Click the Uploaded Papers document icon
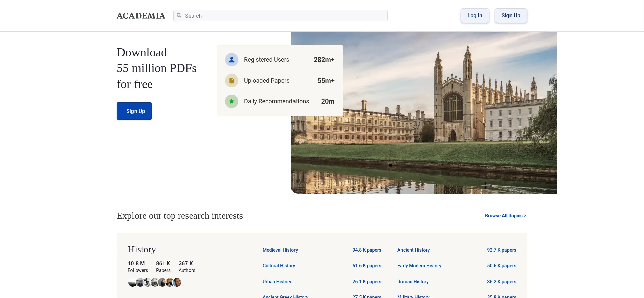Viewport: 644px width, 298px height. point(231,81)
